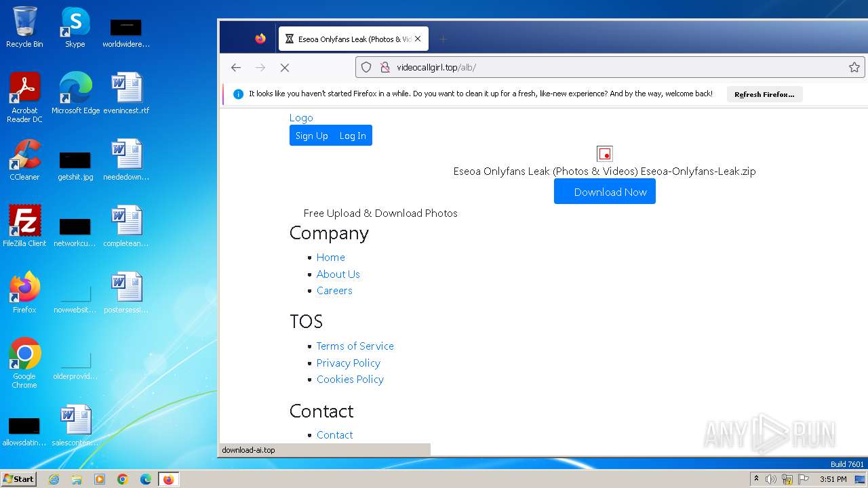Open Edge from the taskbar
The image size is (868, 488).
(146, 479)
